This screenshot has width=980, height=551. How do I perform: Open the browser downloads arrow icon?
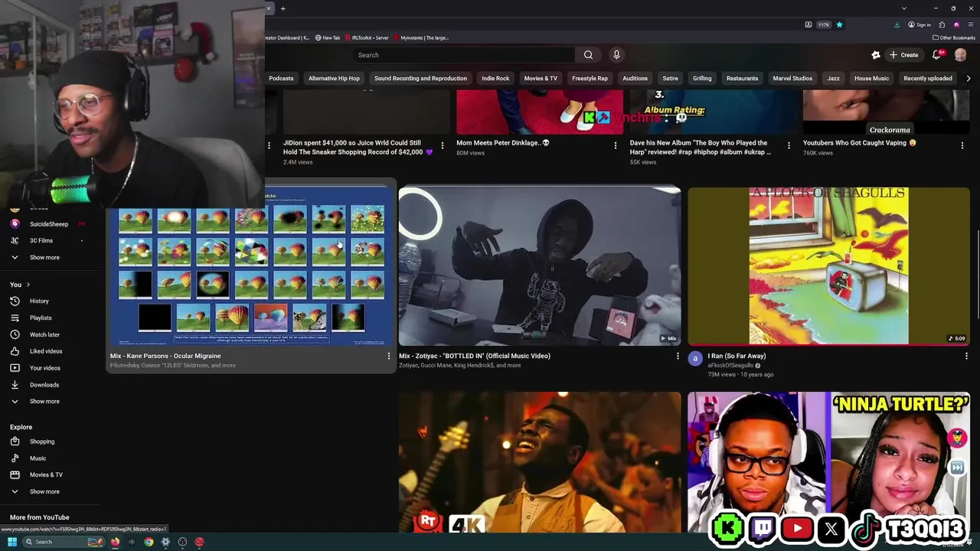click(x=897, y=24)
